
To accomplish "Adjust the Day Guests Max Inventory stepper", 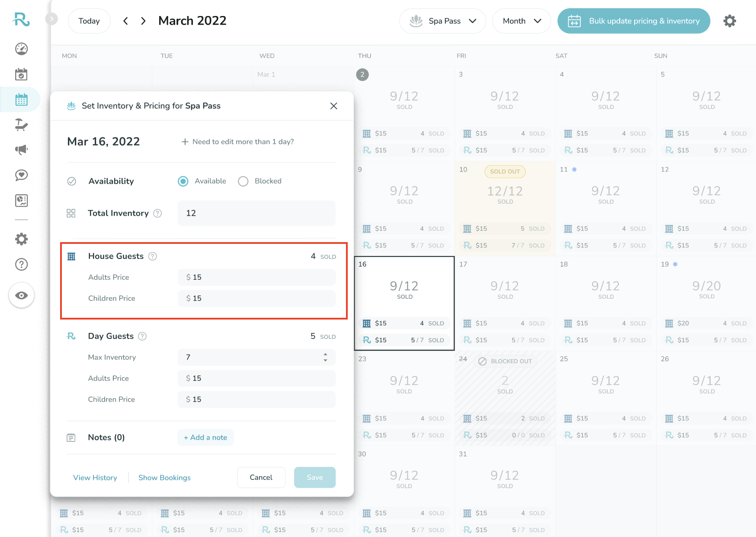I will point(325,357).
